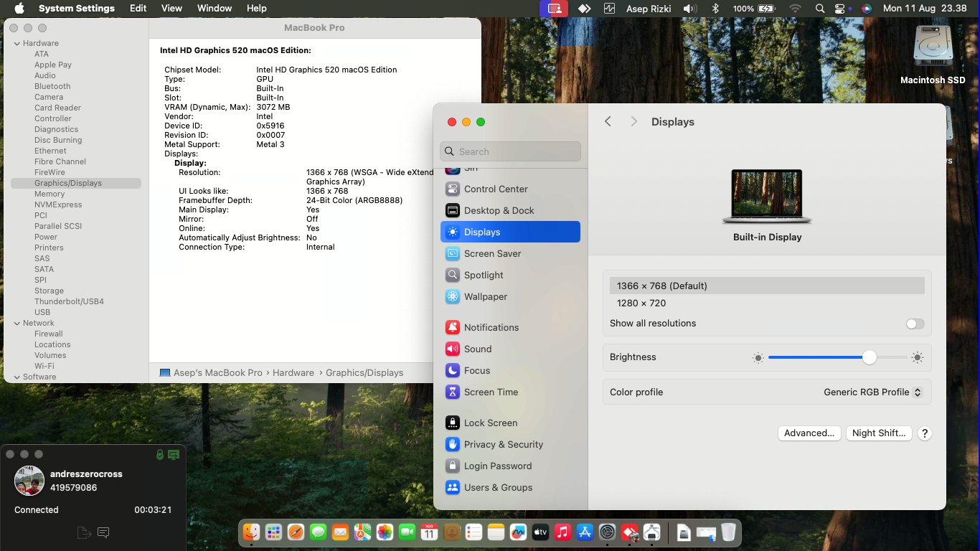The image size is (980, 551).
Task: Open the Window menu
Action: pos(214,9)
